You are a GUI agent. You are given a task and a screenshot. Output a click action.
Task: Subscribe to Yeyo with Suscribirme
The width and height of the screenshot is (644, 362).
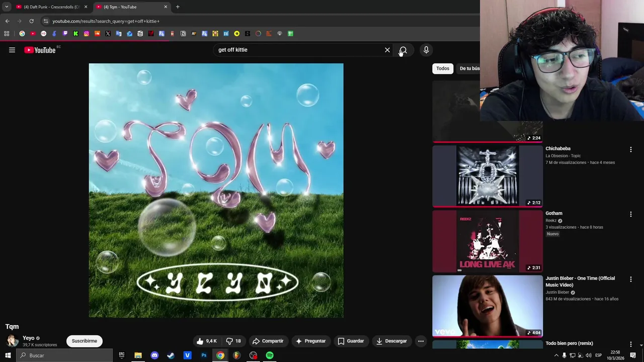(85, 341)
